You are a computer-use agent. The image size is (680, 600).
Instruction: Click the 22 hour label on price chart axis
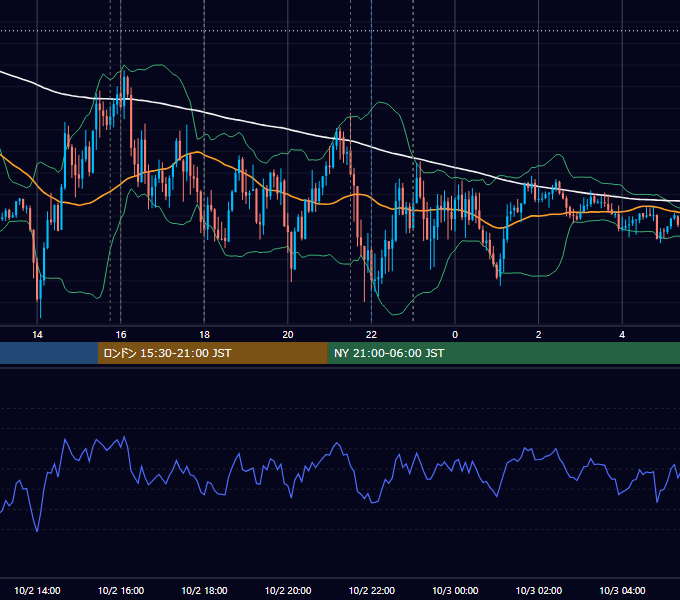point(371,335)
